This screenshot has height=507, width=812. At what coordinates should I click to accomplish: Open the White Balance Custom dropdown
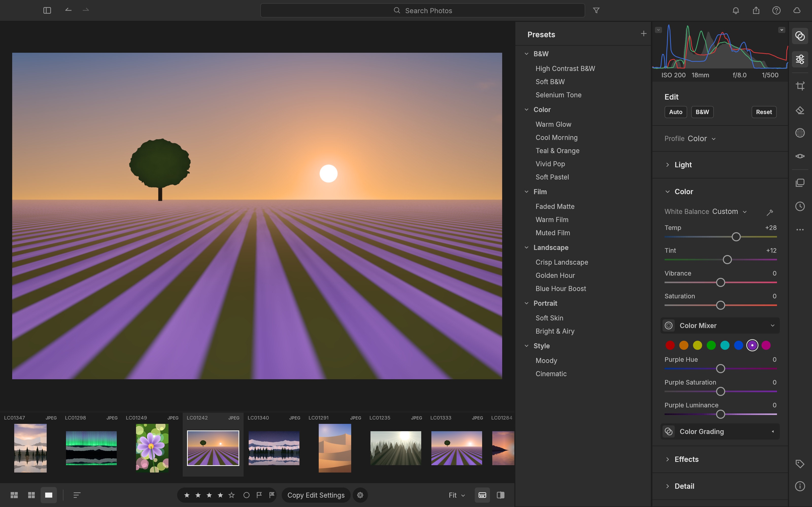click(x=729, y=212)
